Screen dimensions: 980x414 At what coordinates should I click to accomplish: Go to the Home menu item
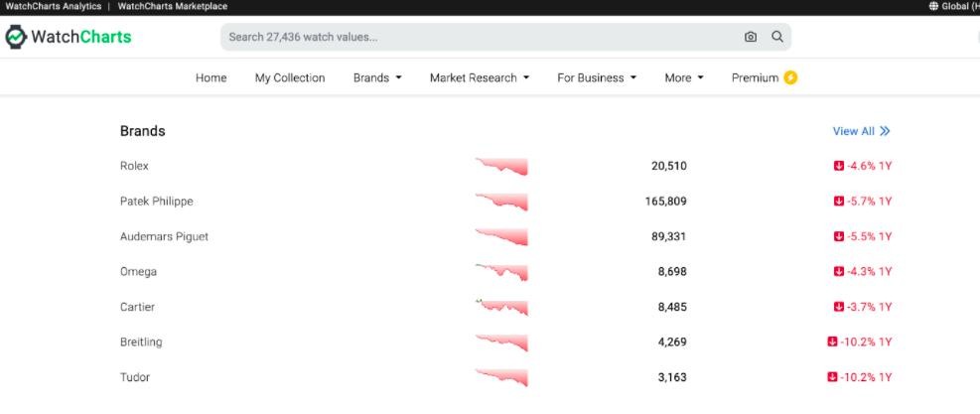coord(210,77)
